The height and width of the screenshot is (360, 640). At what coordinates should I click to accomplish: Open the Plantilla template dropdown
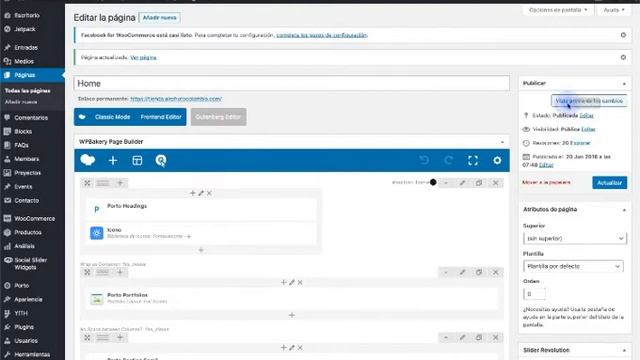tap(573, 266)
